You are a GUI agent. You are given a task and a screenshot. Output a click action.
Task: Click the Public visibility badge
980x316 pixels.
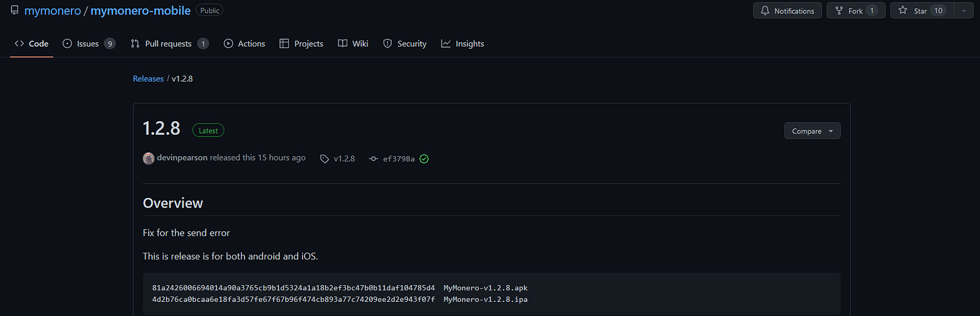[209, 11]
